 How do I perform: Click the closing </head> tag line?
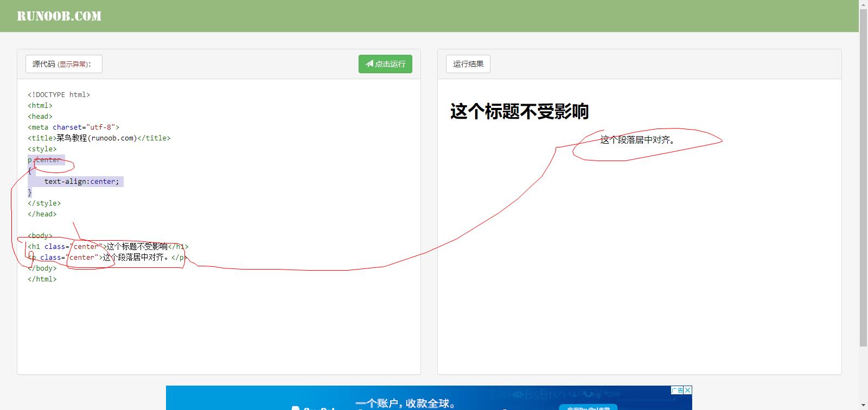42,214
